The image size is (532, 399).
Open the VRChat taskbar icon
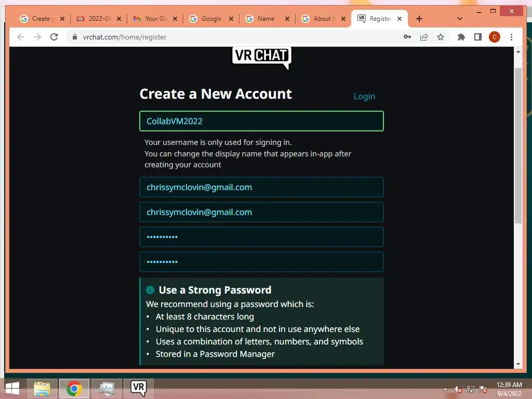coord(138,389)
